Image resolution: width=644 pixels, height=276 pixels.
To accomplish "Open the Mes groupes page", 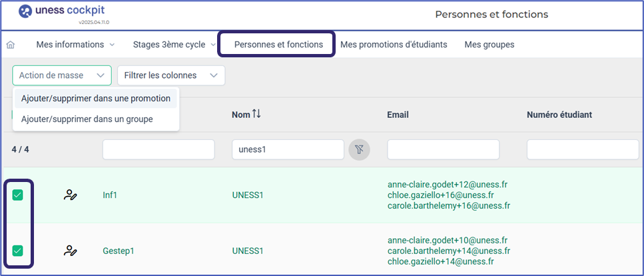I will pyautogui.click(x=489, y=45).
